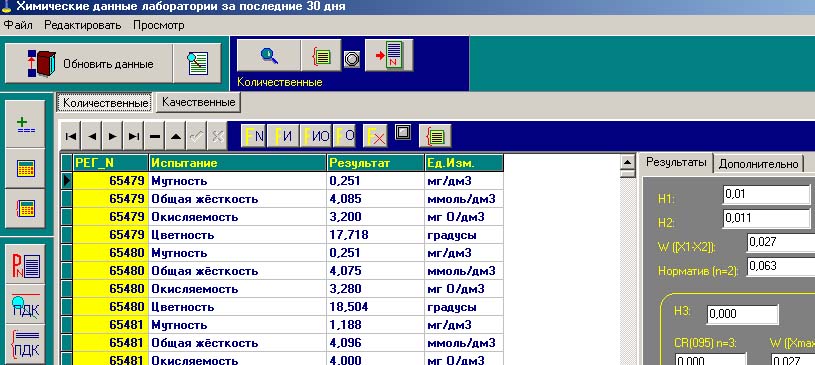Viewport: 815px width, 365px height.
Task: Click the FИО filter button
Action: coord(316,136)
